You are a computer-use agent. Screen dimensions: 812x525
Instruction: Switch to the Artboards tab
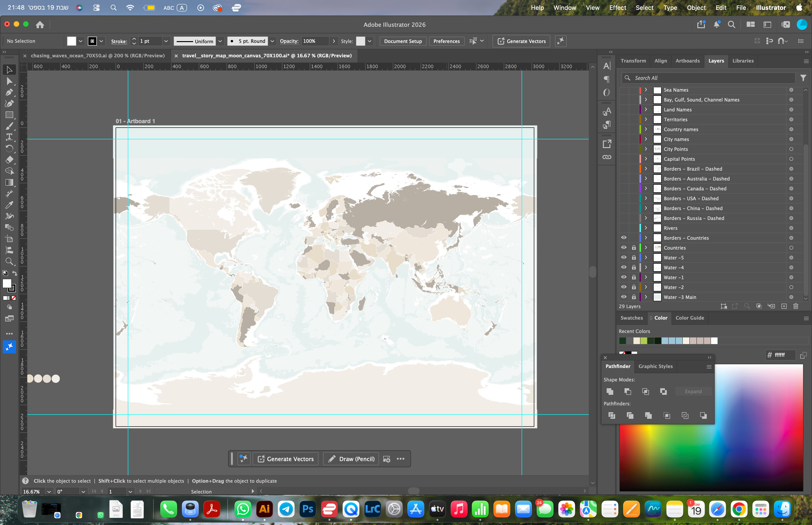coord(687,61)
